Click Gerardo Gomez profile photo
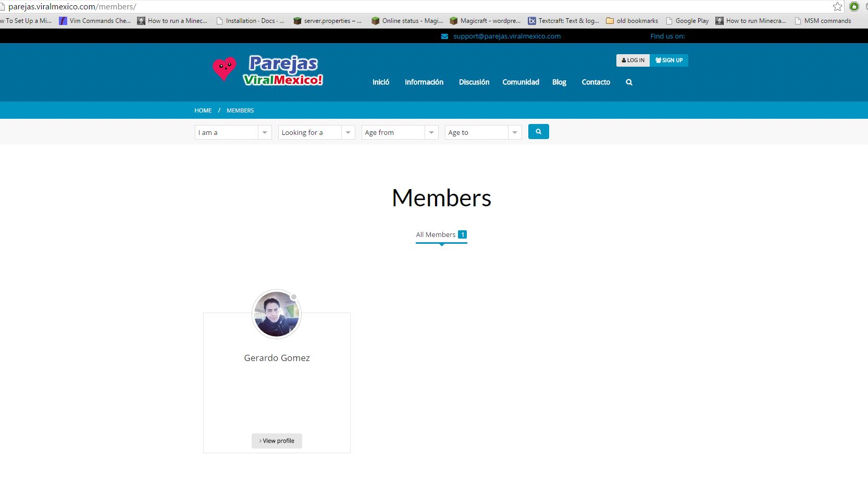This screenshot has width=868, height=498. 277,314
